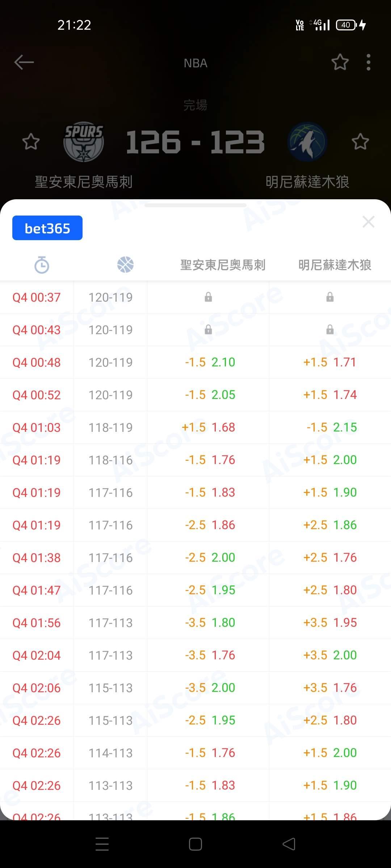This screenshot has width=391, height=868.
Task: Tap the Timberwolves team logo
Action: (307, 141)
